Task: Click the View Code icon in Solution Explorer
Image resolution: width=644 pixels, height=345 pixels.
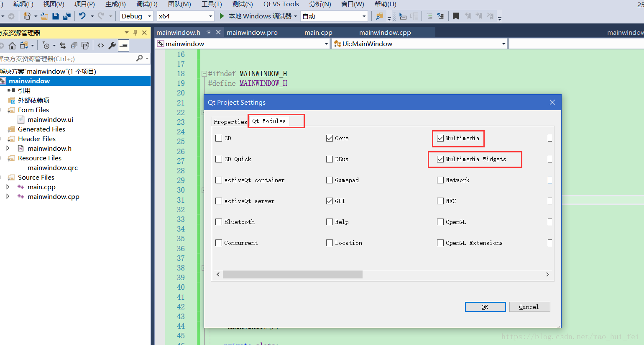Action: click(101, 45)
